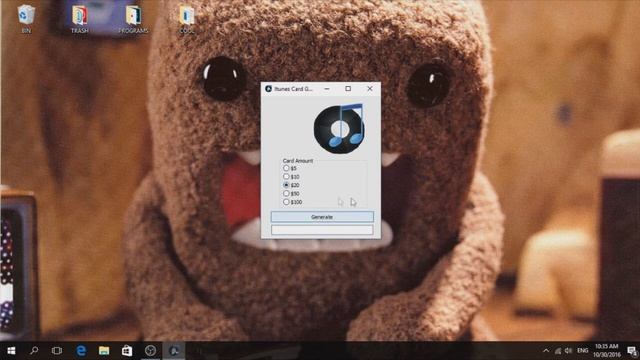Click the iTunes disc and music note logo

point(339,128)
